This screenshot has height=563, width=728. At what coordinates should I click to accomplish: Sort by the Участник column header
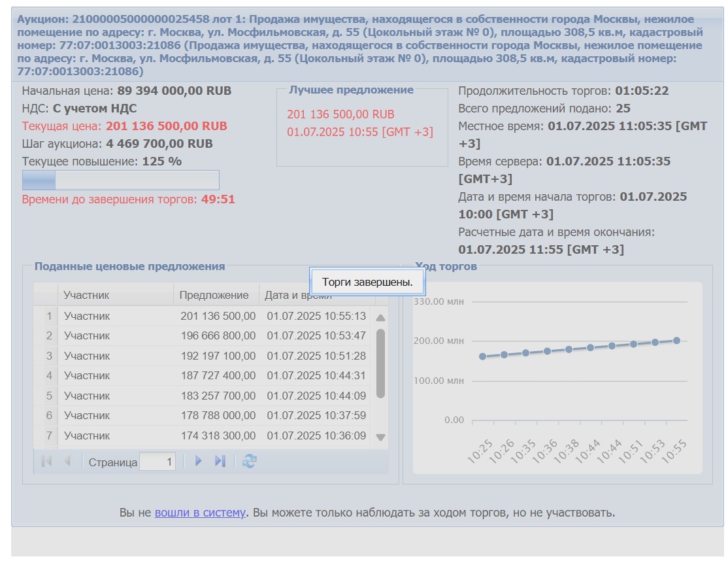pos(115,296)
